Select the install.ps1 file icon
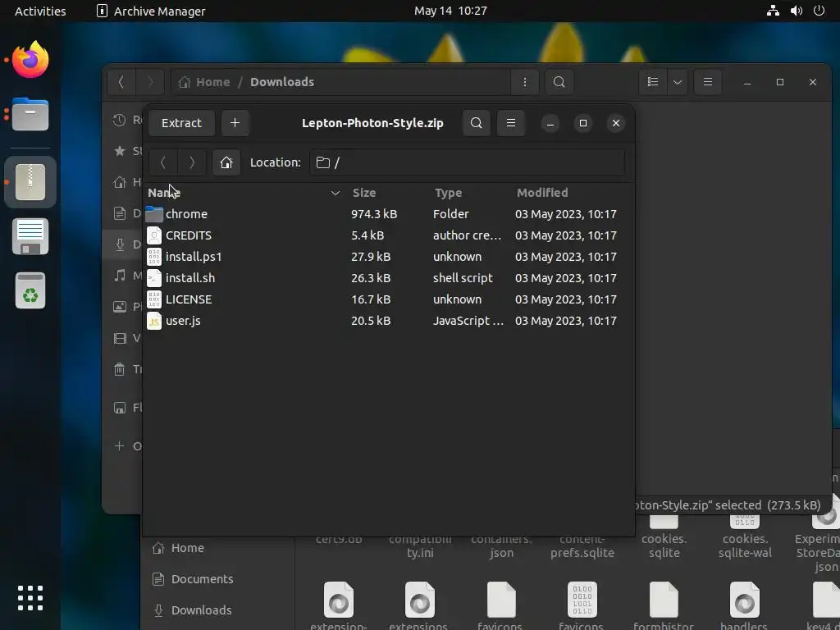The width and height of the screenshot is (840, 630). [x=154, y=257]
